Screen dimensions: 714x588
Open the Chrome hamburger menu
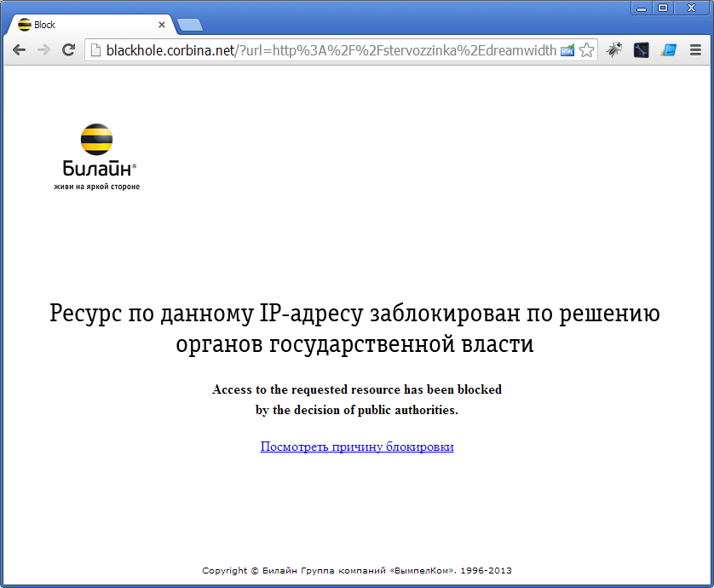coord(695,49)
